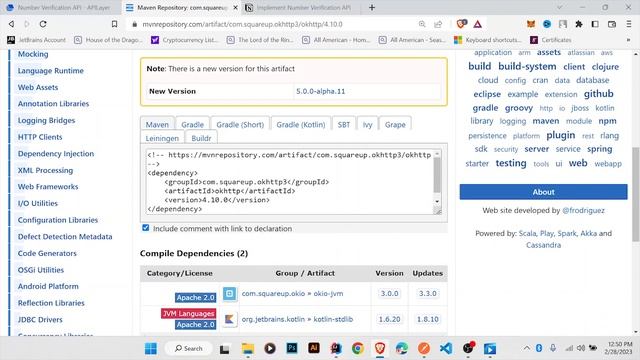Open the zoom magnifier in the address bar
This screenshot has height=360, width=640.
coord(422,24)
